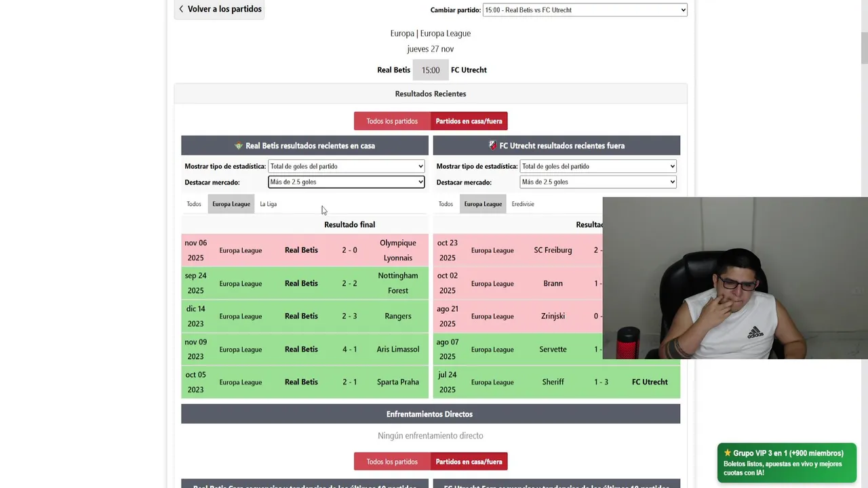Screen dimensions: 868x488
Task: Open FC Utrecht Mostrar tipo de estadística dropdown
Action: pos(598,166)
